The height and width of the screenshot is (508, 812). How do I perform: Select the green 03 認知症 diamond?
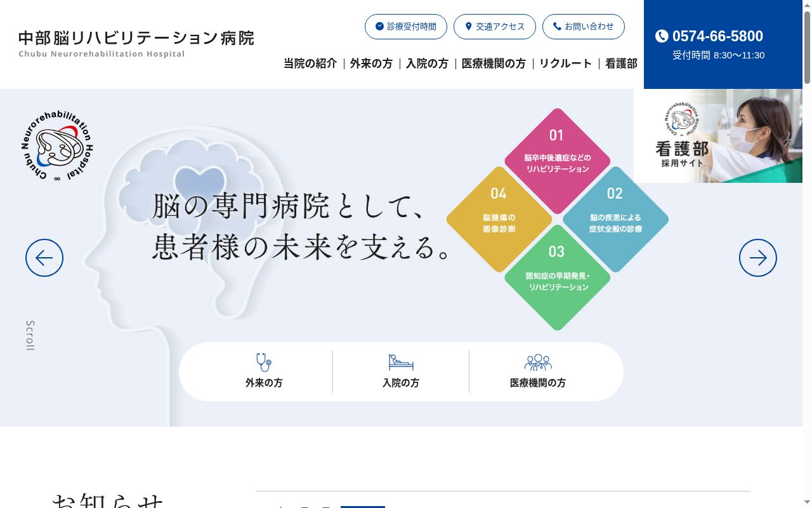pyautogui.click(x=557, y=277)
